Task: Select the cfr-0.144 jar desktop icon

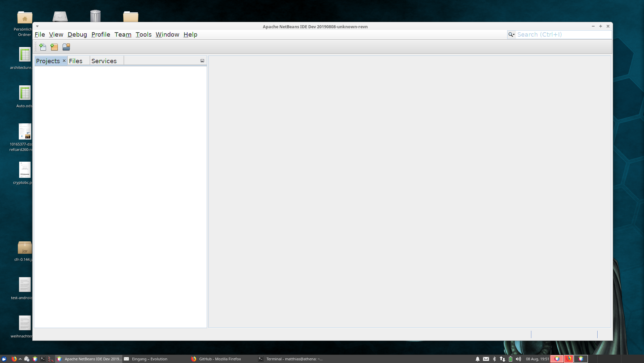Action: tap(25, 248)
